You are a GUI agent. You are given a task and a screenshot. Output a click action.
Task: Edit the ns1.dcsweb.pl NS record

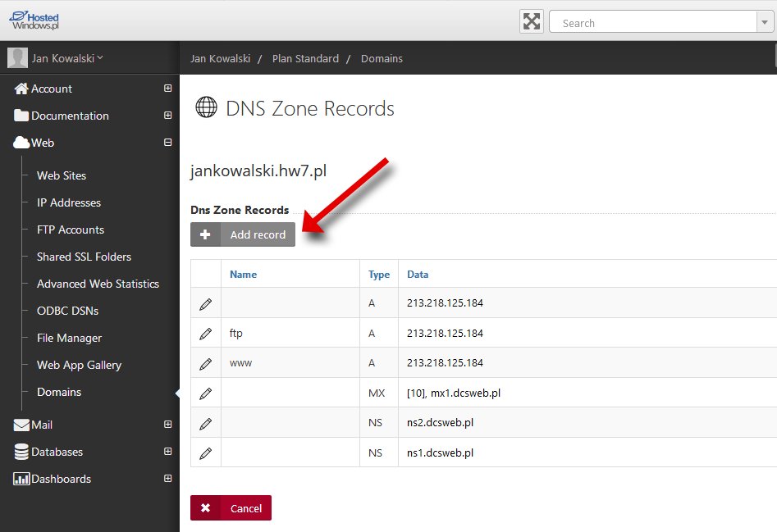point(206,453)
